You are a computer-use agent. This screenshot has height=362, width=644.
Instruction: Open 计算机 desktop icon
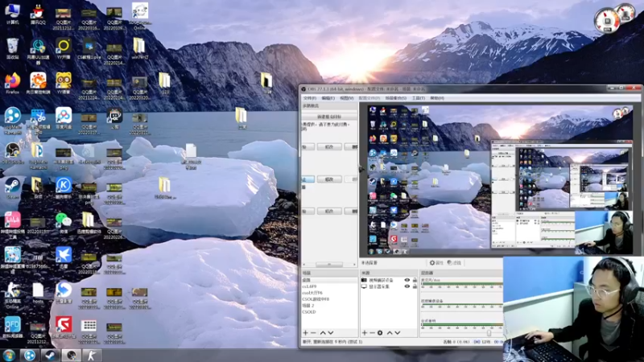13,13
